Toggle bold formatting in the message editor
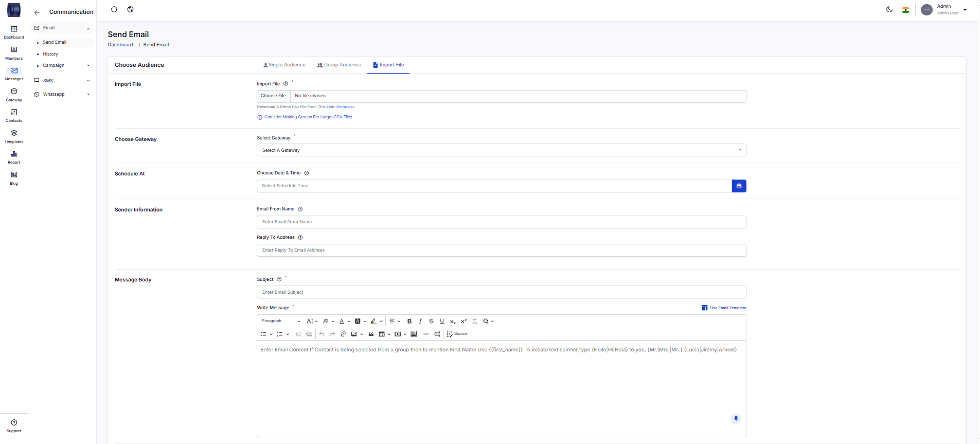Screen dimensions: 980x444 pyautogui.click(x=409, y=322)
